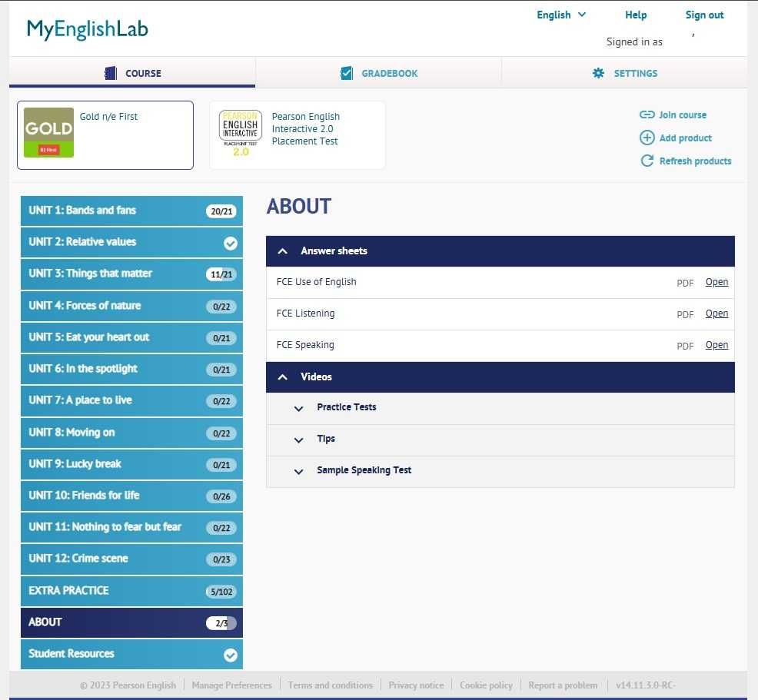Click the Settings gear icon
Viewport: 758px width, 700px height.
click(x=598, y=74)
